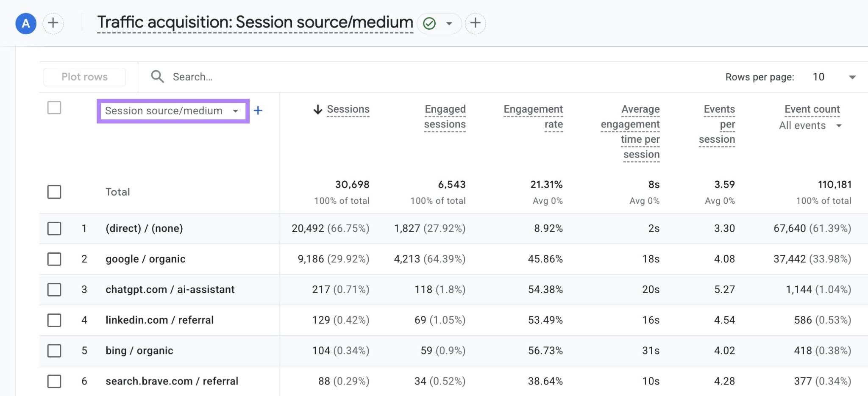
Task: Click the 20,492 (66.75%) sessions cell
Action: [330, 228]
